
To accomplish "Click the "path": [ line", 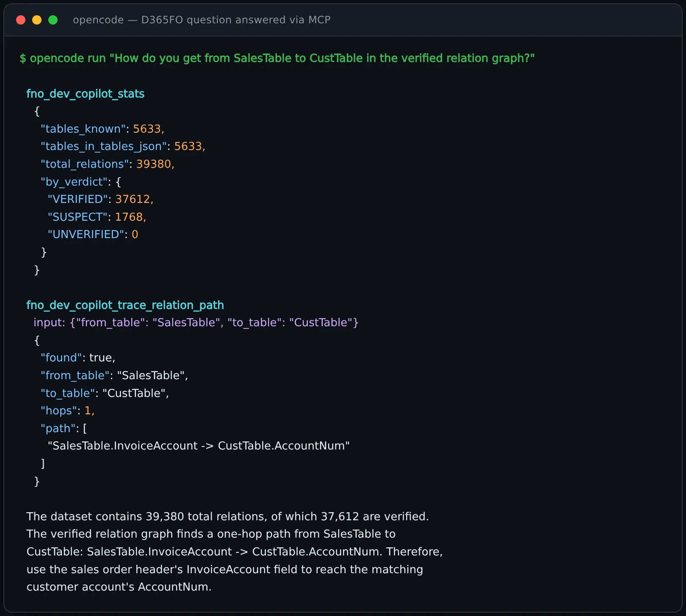I will (64, 428).
